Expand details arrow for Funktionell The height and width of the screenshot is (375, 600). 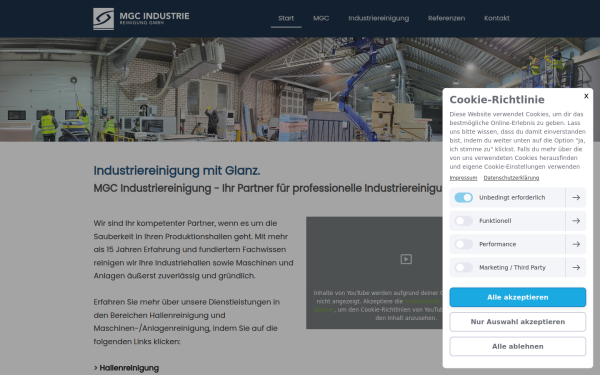(576, 221)
